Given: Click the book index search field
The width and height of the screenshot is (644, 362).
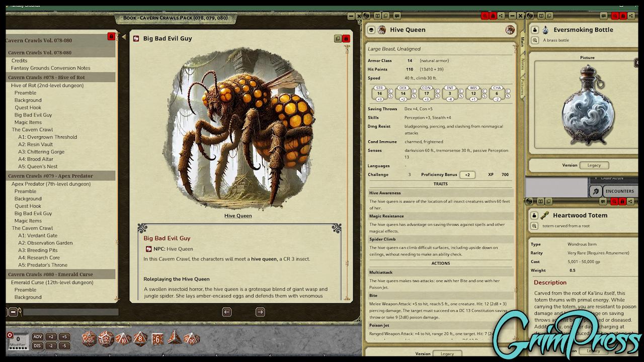Looking at the screenshot, I should [70, 312].
